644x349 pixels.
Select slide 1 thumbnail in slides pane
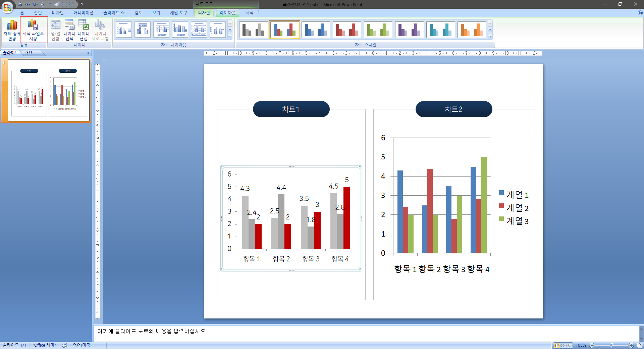click(49, 90)
